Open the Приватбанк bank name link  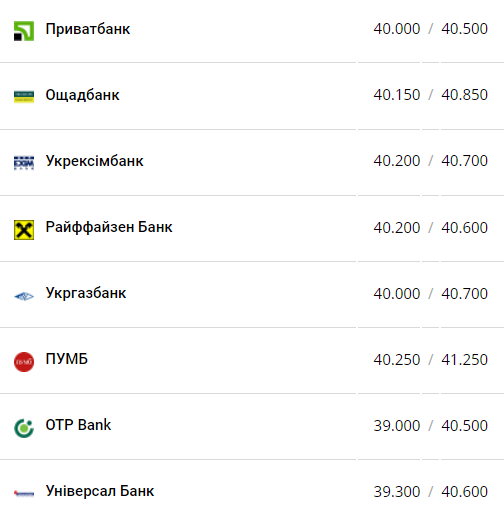point(88,29)
